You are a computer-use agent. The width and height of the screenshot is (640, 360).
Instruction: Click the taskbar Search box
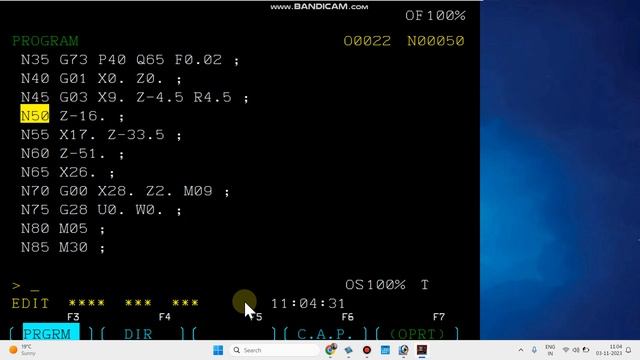[274, 350]
